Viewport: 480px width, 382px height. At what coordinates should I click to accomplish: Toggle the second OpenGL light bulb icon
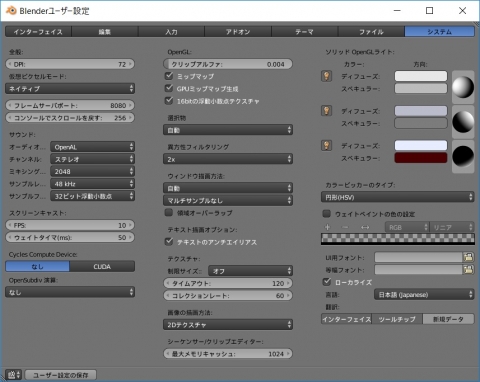pos(327,111)
